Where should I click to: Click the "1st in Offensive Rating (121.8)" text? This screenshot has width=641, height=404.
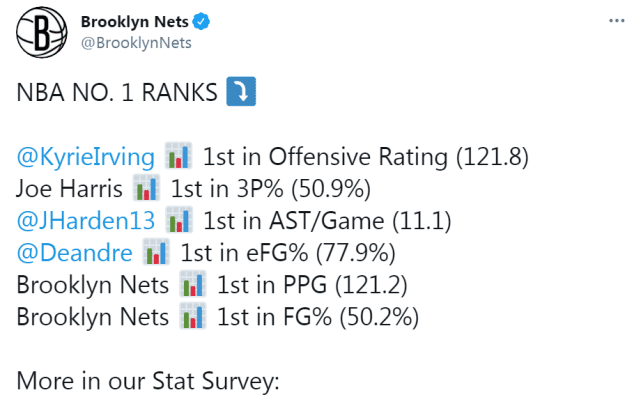coord(366,157)
